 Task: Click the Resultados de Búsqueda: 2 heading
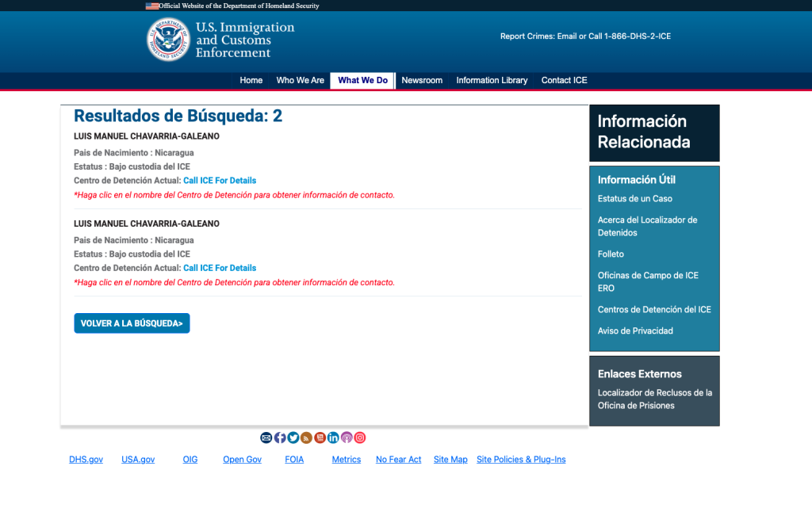(x=178, y=116)
